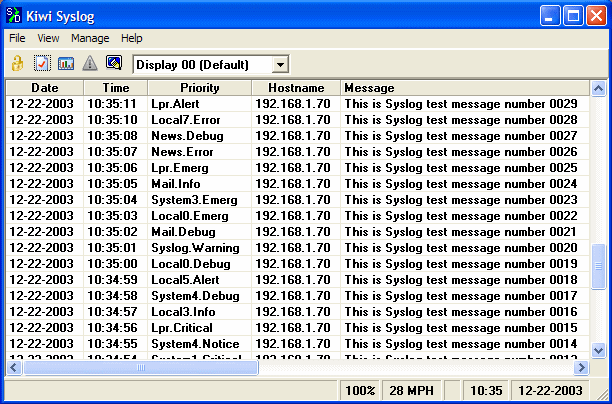Click the time cell 10:34:57
The width and height of the screenshot is (612, 404).
coord(116,312)
